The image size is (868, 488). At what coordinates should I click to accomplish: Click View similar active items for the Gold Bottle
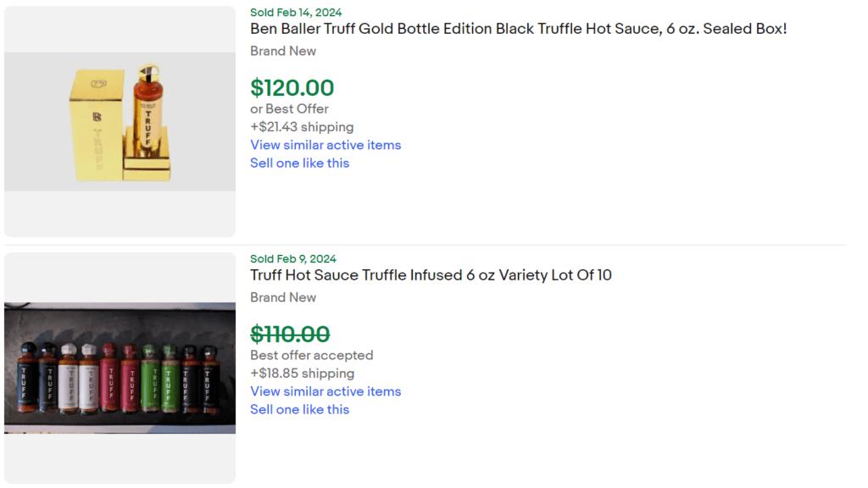coord(325,145)
